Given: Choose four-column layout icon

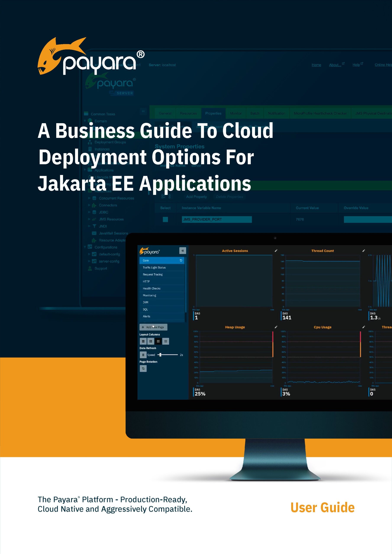Looking at the screenshot, I should point(166,341).
